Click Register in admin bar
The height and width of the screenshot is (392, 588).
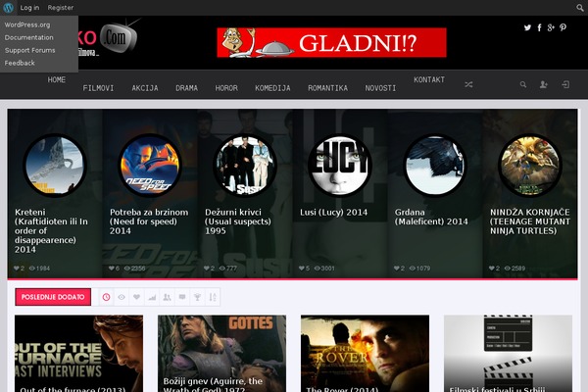(x=61, y=8)
